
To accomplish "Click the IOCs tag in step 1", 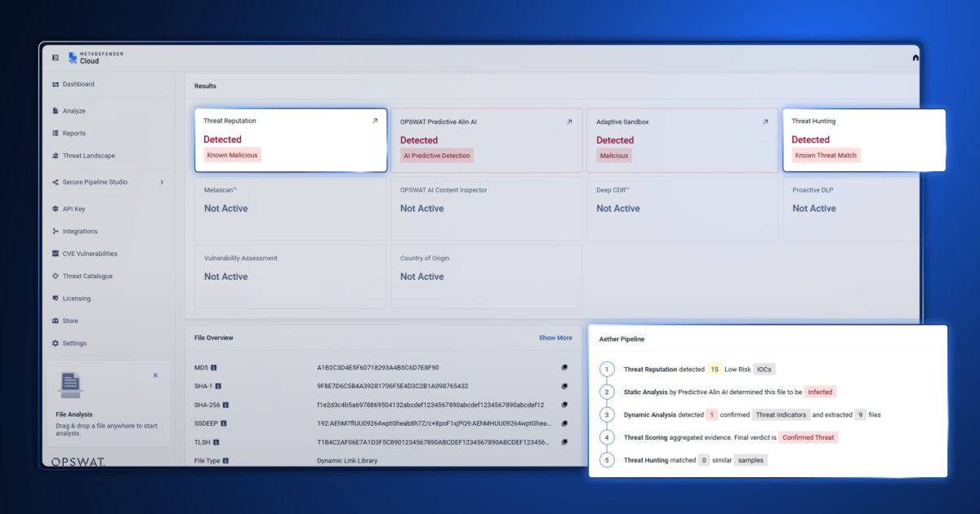I will tap(764, 370).
